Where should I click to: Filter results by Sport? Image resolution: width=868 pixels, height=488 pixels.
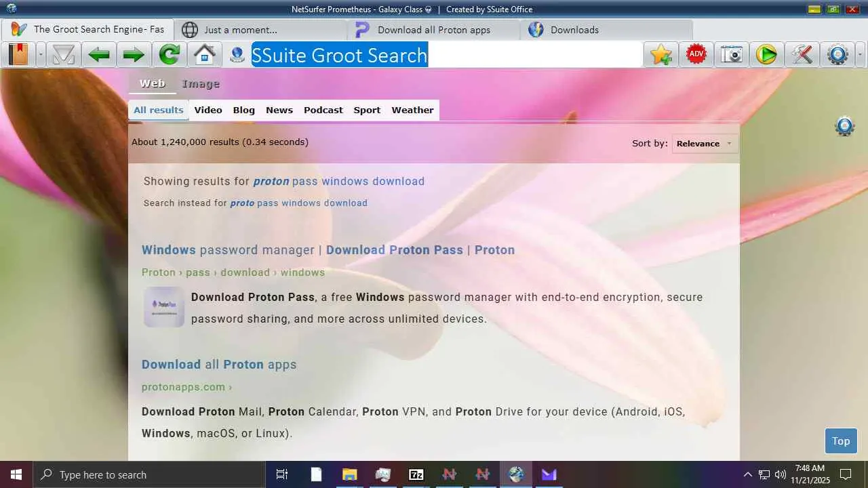coord(367,110)
